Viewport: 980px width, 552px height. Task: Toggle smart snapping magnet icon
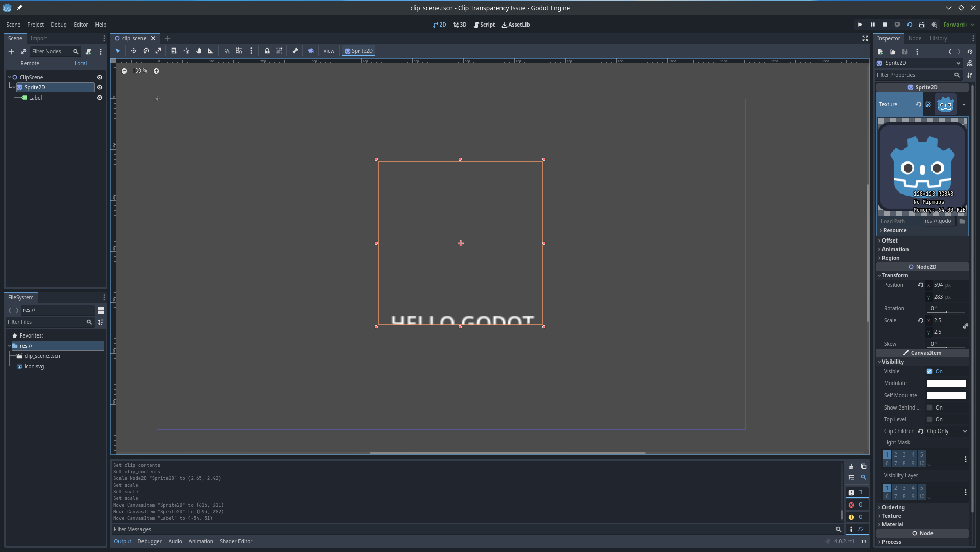[x=227, y=51]
